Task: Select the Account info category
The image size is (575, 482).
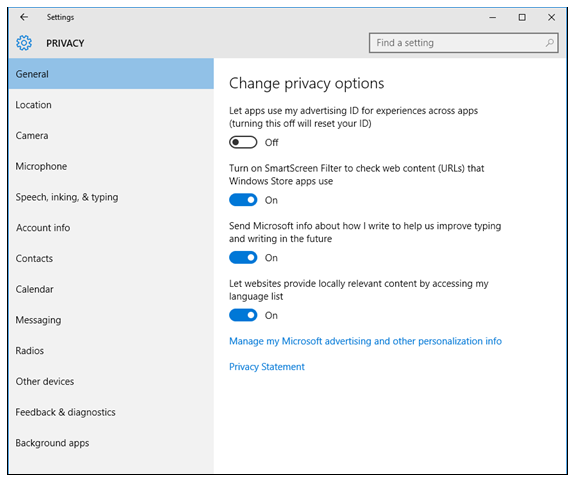Action: [111, 228]
